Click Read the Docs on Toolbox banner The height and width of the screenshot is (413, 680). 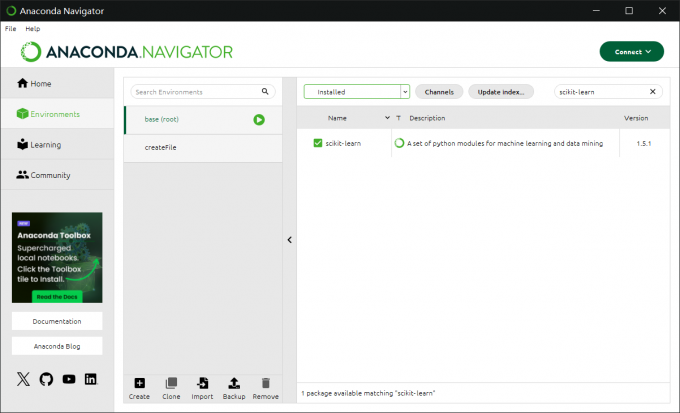(57, 297)
